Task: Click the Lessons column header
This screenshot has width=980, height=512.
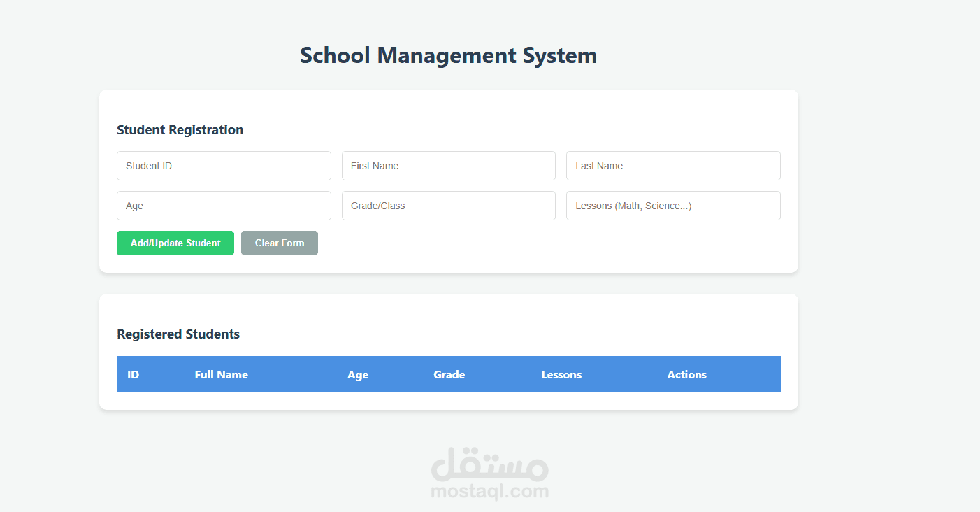Action: (561, 374)
